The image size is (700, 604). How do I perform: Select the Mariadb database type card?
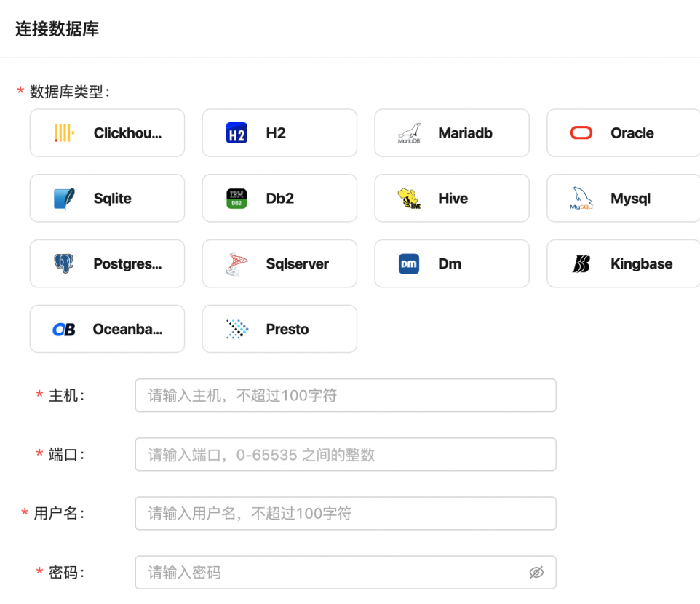coord(452,133)
